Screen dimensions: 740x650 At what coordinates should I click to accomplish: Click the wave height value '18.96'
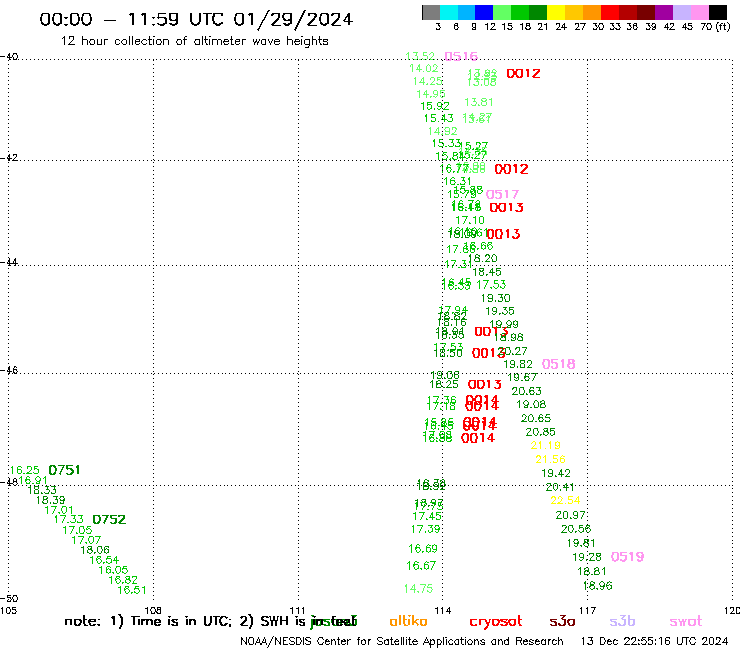[597, 586]
